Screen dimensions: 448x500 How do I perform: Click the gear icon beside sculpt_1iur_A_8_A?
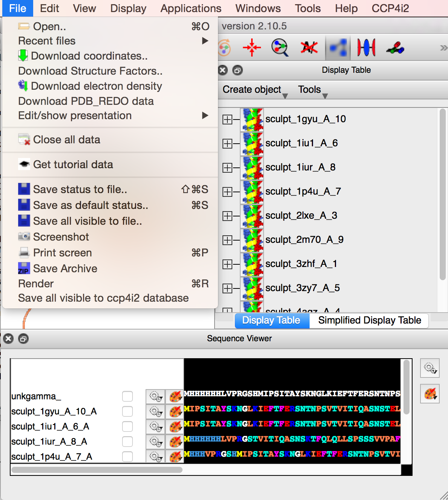[155, 442]
